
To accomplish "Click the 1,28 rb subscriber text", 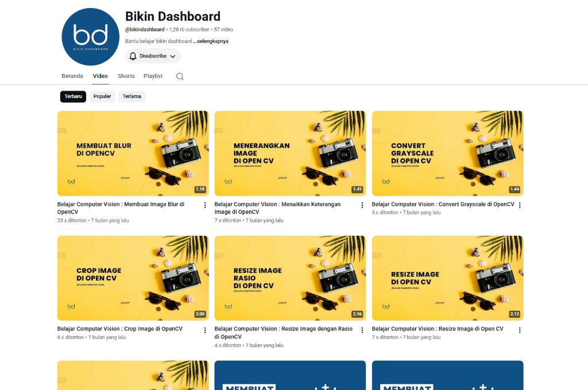I will pos(189,30).
